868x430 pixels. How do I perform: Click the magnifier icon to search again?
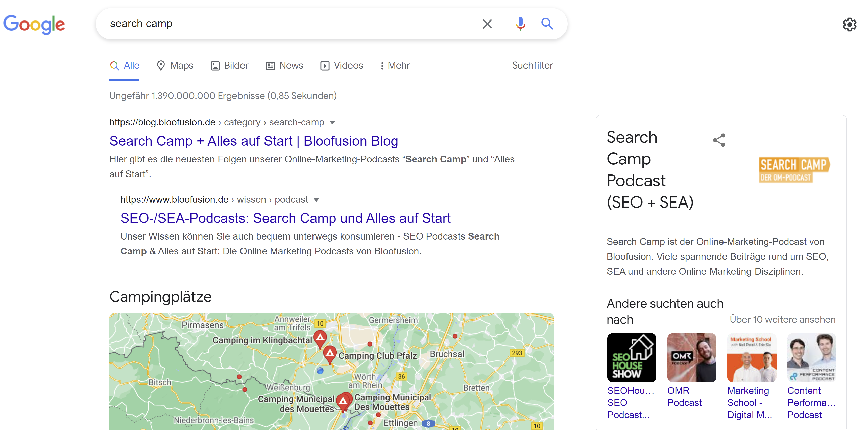[547, 24]
